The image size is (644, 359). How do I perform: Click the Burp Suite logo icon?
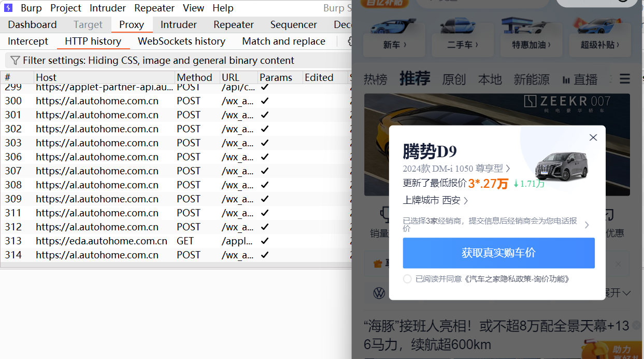(x=8, y=8)
